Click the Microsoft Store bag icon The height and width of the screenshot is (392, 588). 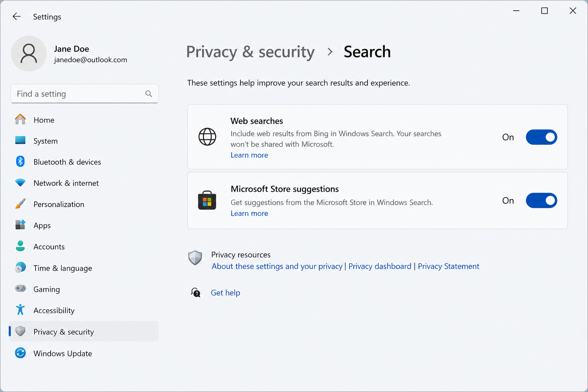[x=207, y=200]
